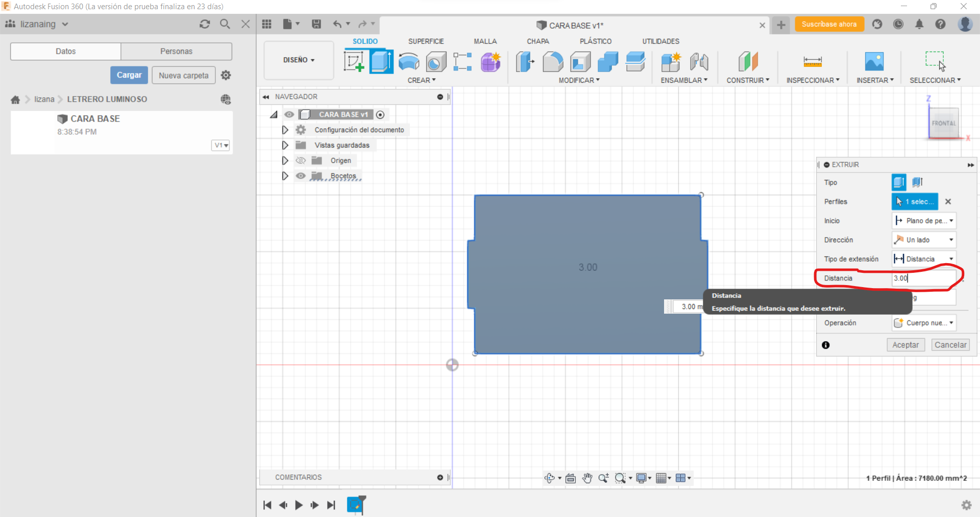The height and width of the screenshot is (517, 980).
Task: Click the Fillet tool in Modificar
Action: click(x=553, y=62)
